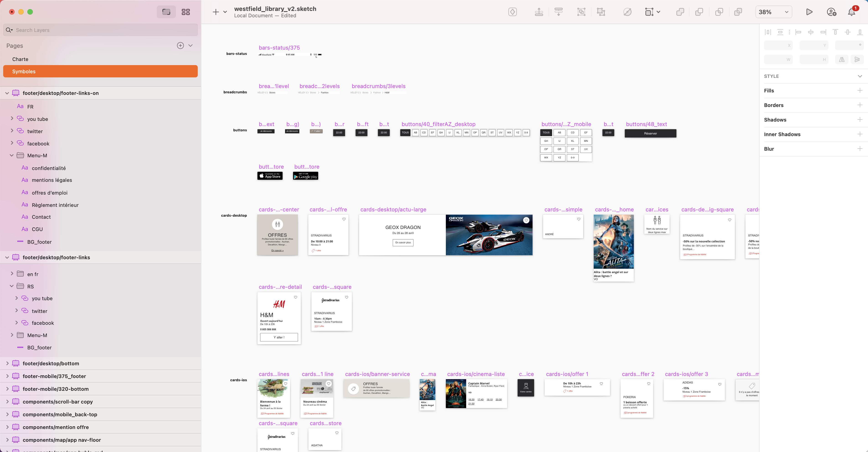868x452 pixels.
Task: Click the Scale tool icon
Action: pos(649,12)
